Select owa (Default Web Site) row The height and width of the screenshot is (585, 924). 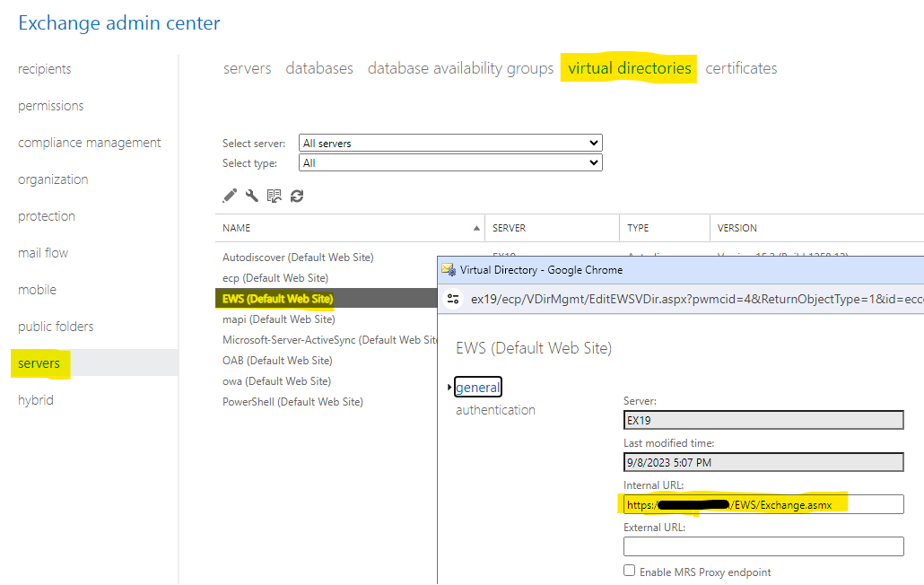coord(276,381)
